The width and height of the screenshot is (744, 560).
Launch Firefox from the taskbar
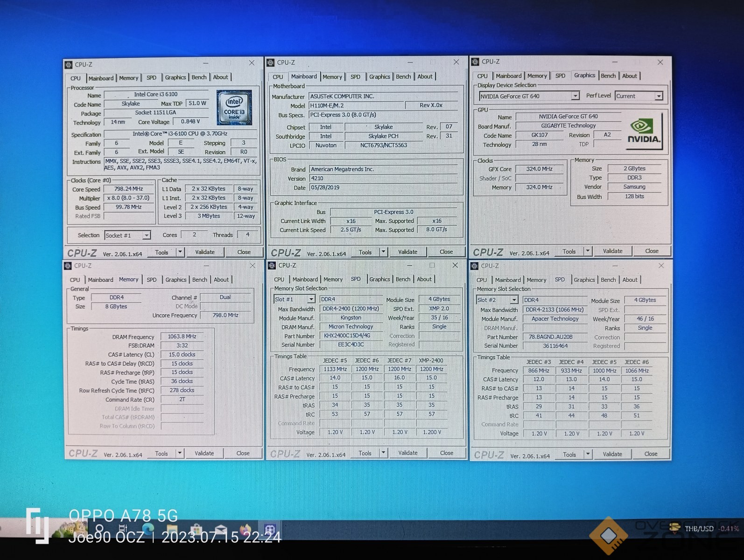tap(246, 529)
